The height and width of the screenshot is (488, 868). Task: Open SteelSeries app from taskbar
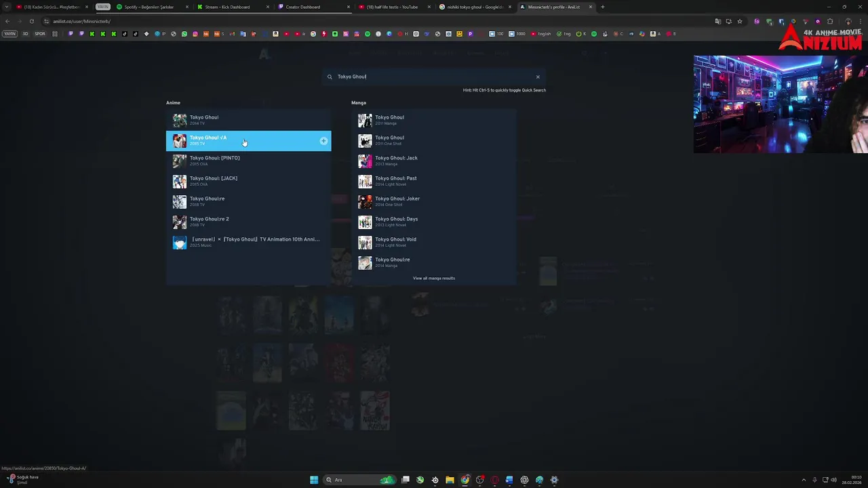pyautogui.click(x=435, y=480)
